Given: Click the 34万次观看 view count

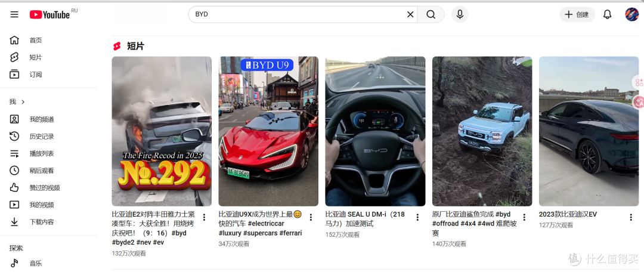Looking at the screenshot, I should tap(234, 243).
